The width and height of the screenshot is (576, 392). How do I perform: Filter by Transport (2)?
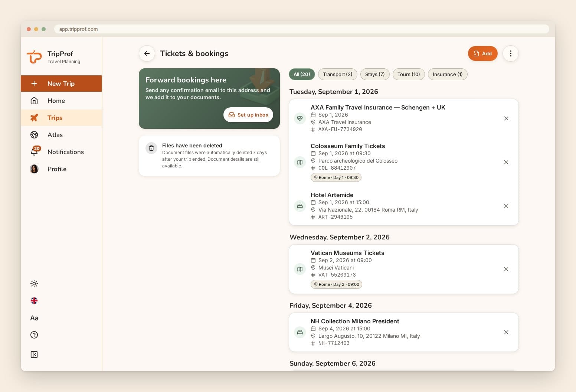[x=338, y=74]
